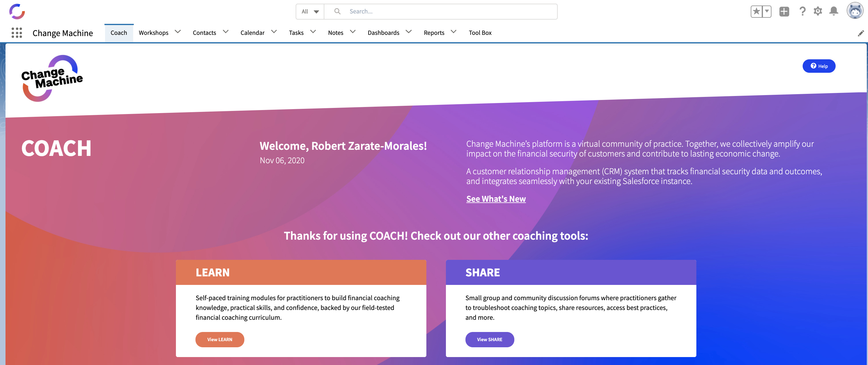Viewport: 868px width, 365px height.
Task: Click the COACH heading text
Action: click(x=56, y=149)
